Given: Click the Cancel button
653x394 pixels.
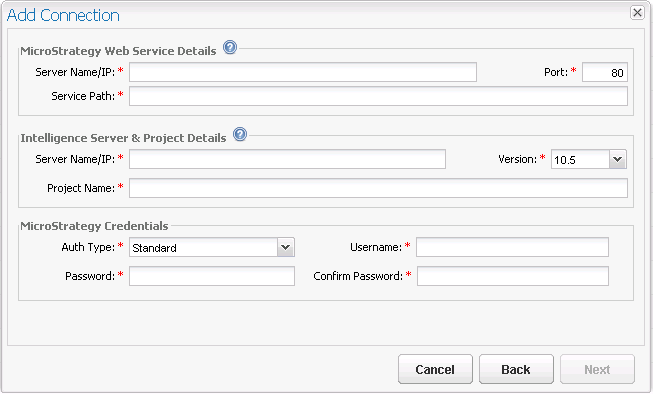Looking at the screenshot, I should click(x=435, y=369).
